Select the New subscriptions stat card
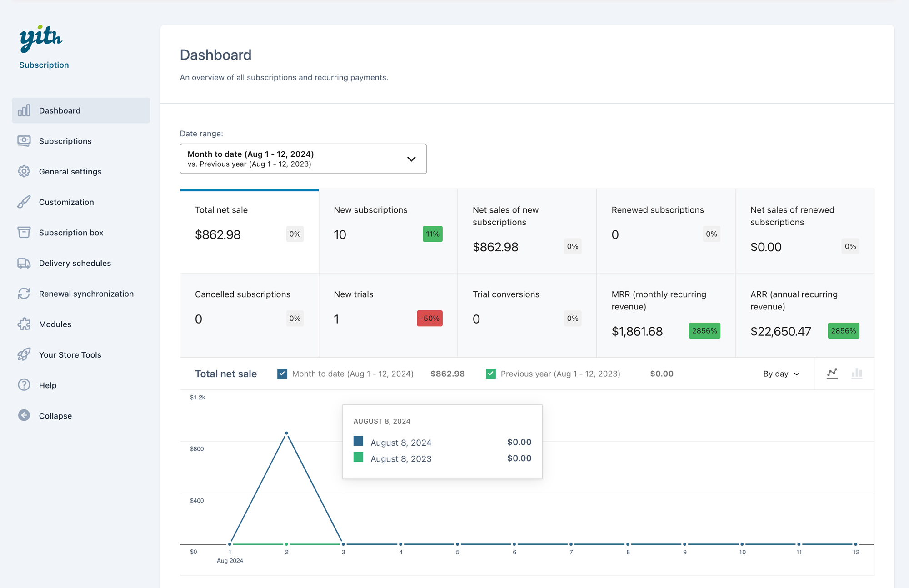The image size is (909, 588). [388, 230]
